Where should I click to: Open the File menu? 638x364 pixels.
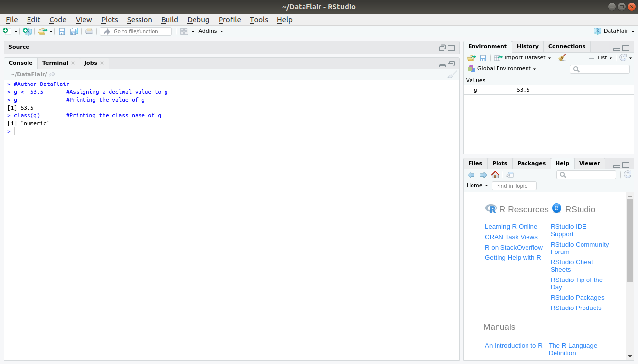click(12, 20)
